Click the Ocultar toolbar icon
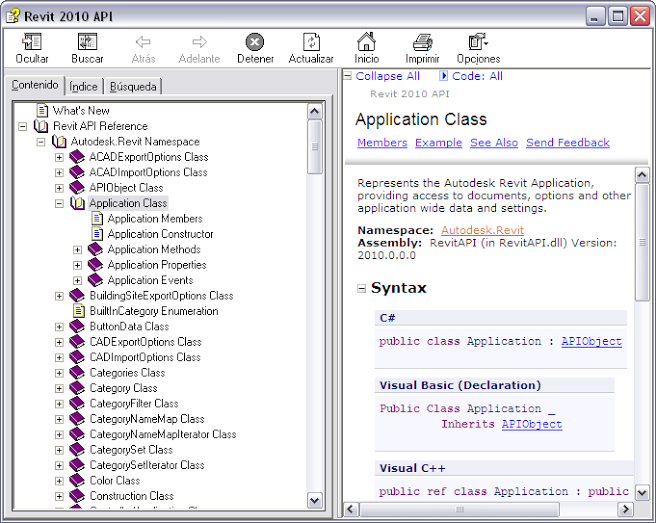Screen dimensions: 656x523 click(x=31, y=42)
